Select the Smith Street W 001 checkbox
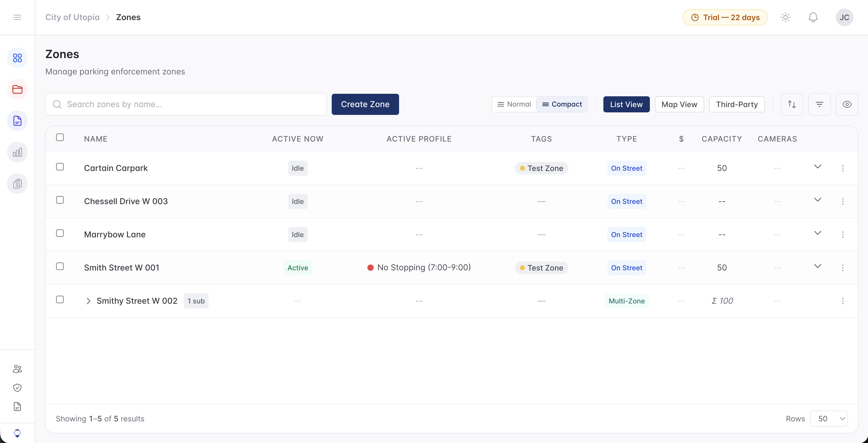The width and height of the screenshot is (868, 443). coord(60,266)
